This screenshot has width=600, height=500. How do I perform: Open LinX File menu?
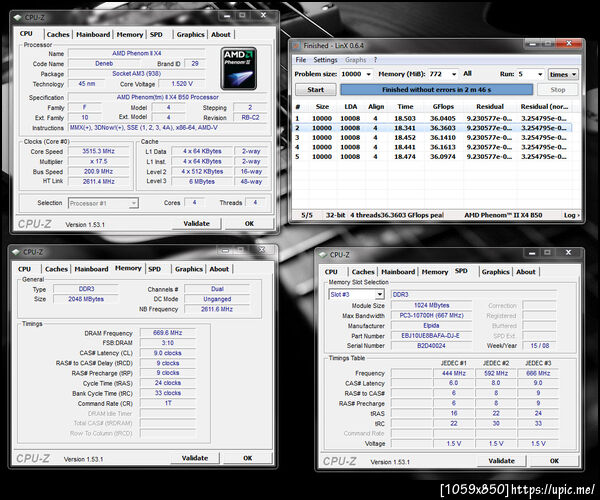[x=301, y=60]
